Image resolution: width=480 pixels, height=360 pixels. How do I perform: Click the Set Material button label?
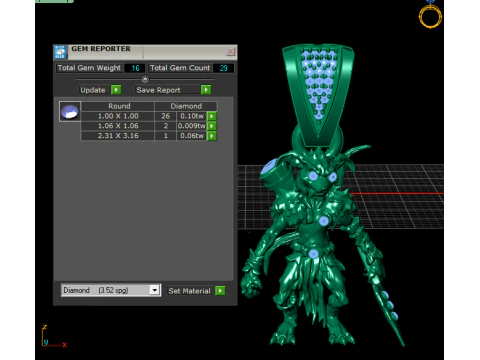(x=189, y=291)
